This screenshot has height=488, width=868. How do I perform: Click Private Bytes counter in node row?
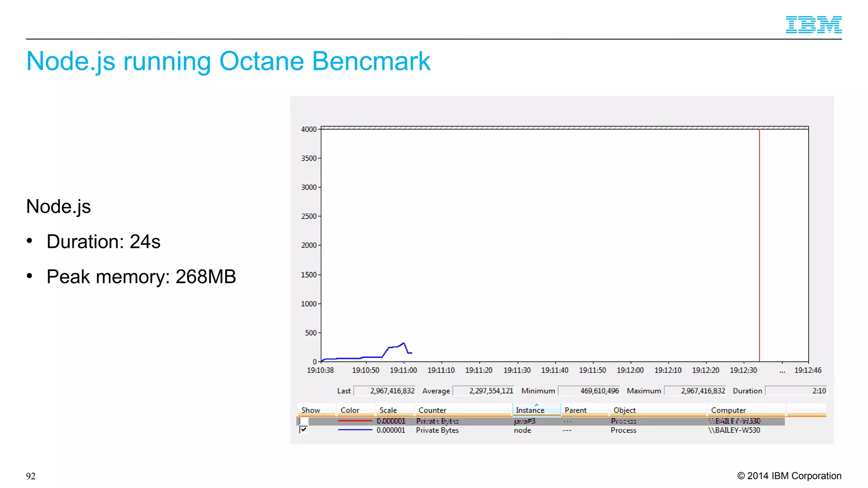(x=437, y=430)
